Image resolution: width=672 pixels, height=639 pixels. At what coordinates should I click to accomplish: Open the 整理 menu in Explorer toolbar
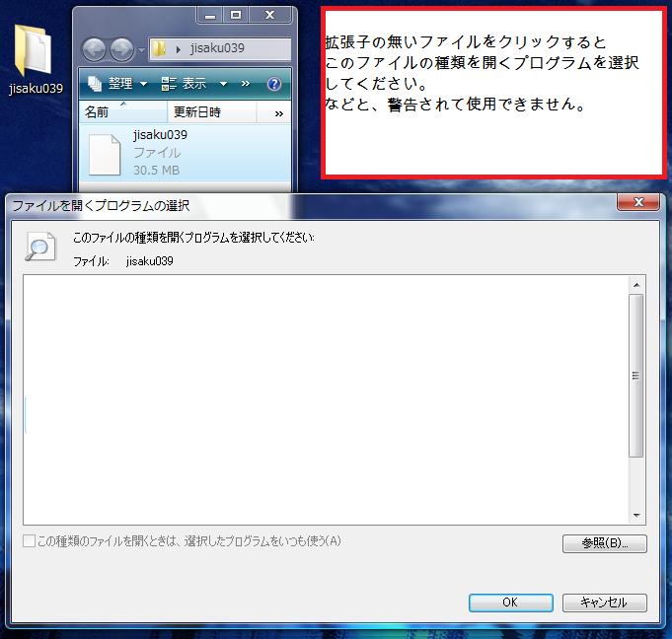(x=117, y=84)
